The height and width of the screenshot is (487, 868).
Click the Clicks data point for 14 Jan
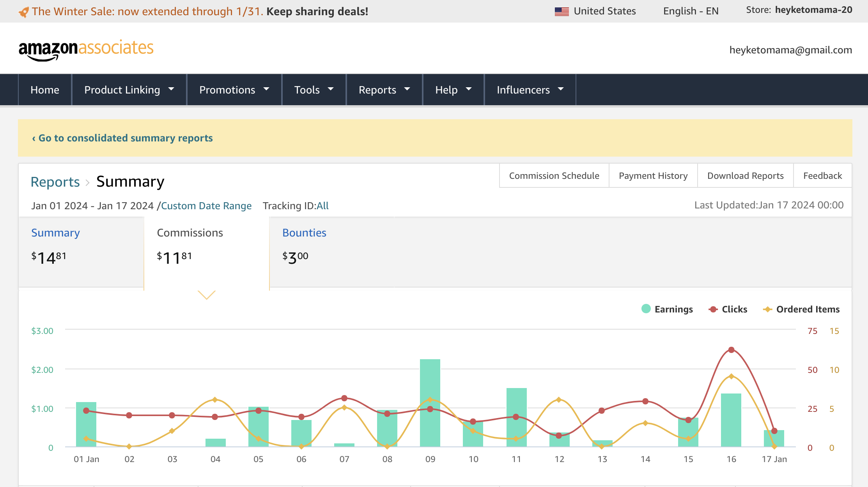click(645, 401)
